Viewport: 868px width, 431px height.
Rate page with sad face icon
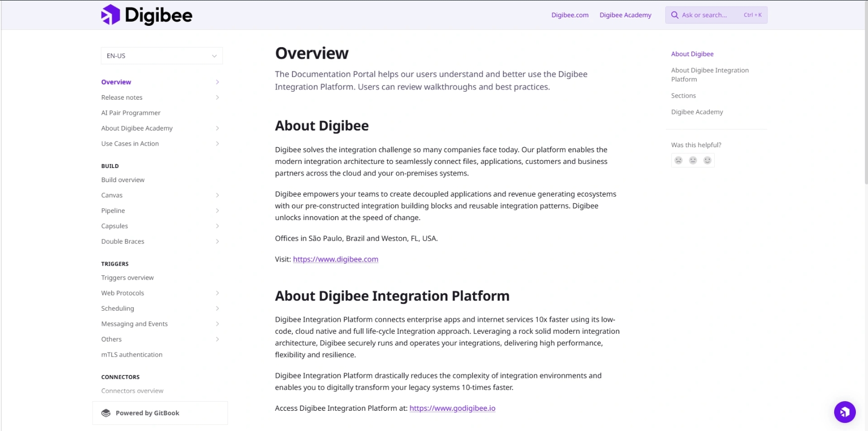(678, 160)
